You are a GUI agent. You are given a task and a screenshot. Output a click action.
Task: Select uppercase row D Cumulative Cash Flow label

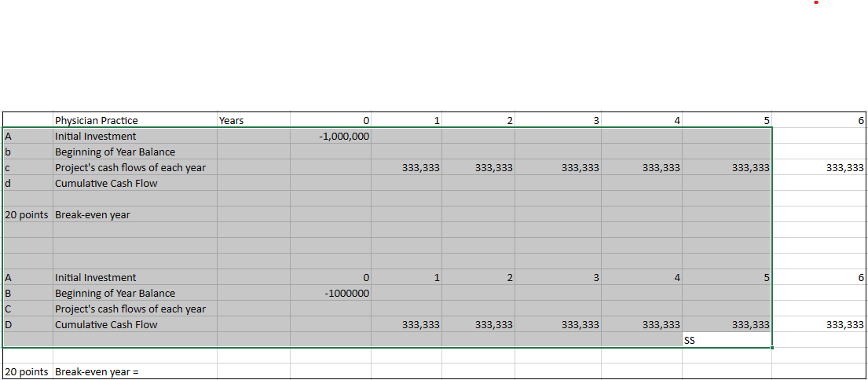click(135, 325)
